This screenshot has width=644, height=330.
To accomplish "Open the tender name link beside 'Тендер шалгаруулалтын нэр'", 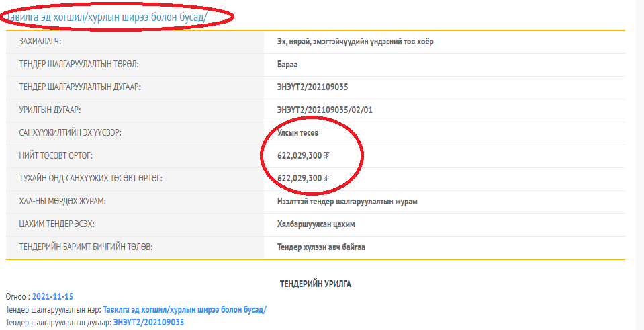I will pos(185,309).
